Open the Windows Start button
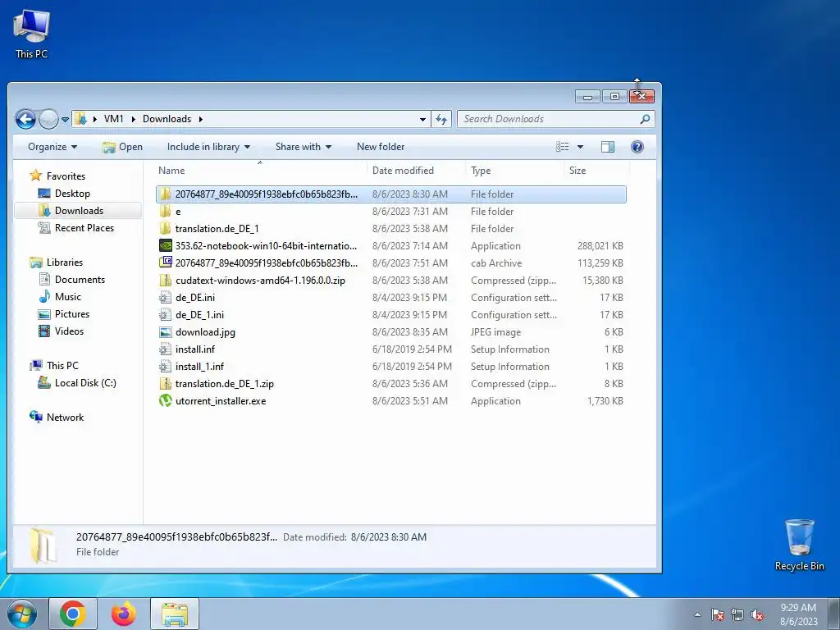Viewport: 840px width, 630px height. tap(21, 614)
